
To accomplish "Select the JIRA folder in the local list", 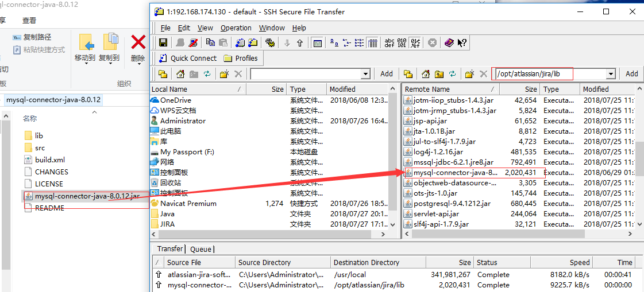I will (167, 224).
